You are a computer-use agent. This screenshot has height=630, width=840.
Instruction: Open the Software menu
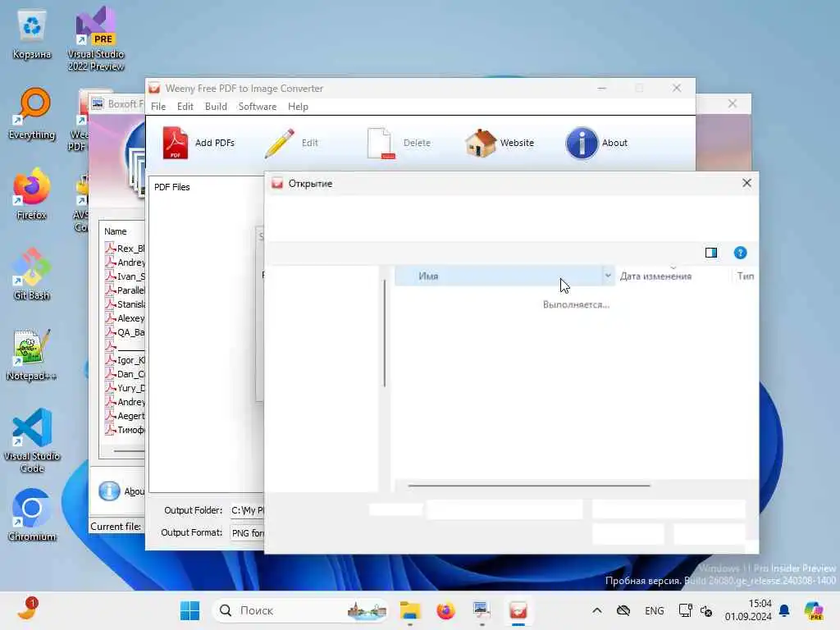(257, 107)
